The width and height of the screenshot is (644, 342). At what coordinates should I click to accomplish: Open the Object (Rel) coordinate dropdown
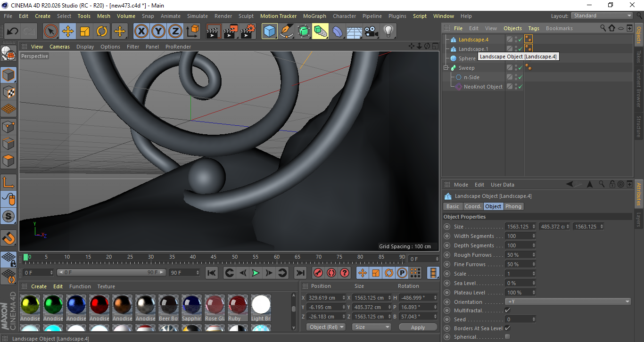(326, 327)
